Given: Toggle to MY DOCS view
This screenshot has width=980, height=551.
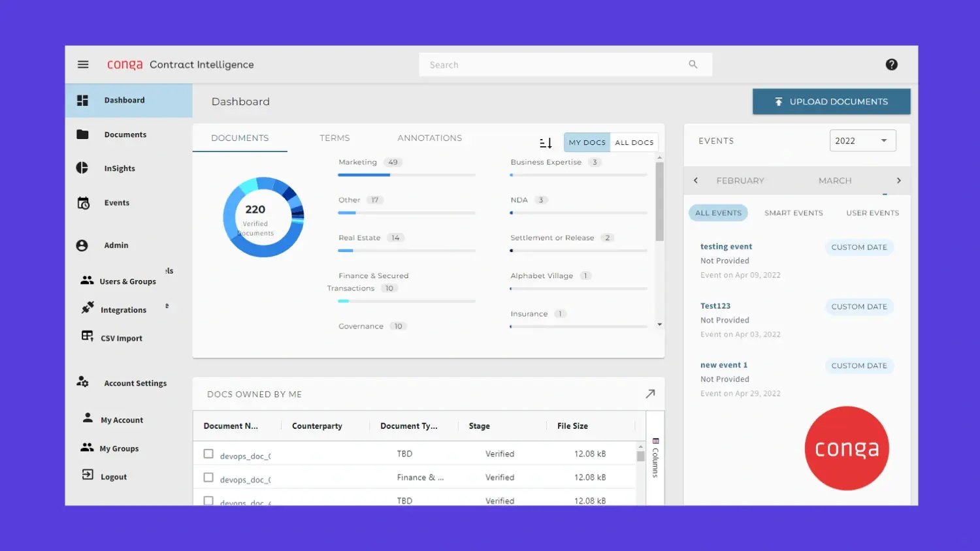Looking at the screenshot, I should pos(587,142).
